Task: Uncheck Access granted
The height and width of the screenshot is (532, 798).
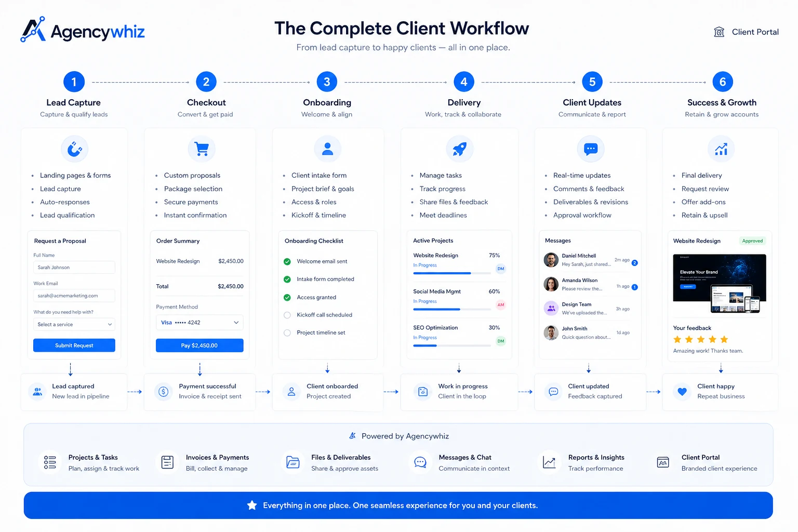Action: 287,297
